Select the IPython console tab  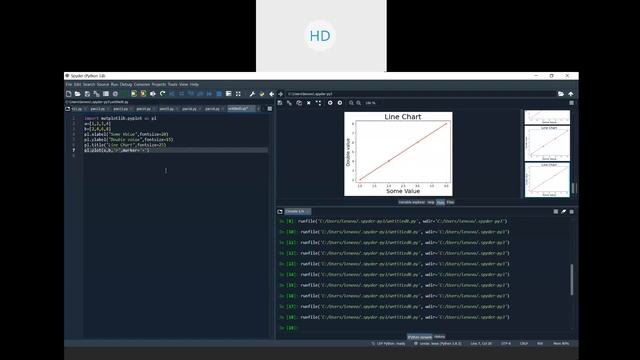420,337
